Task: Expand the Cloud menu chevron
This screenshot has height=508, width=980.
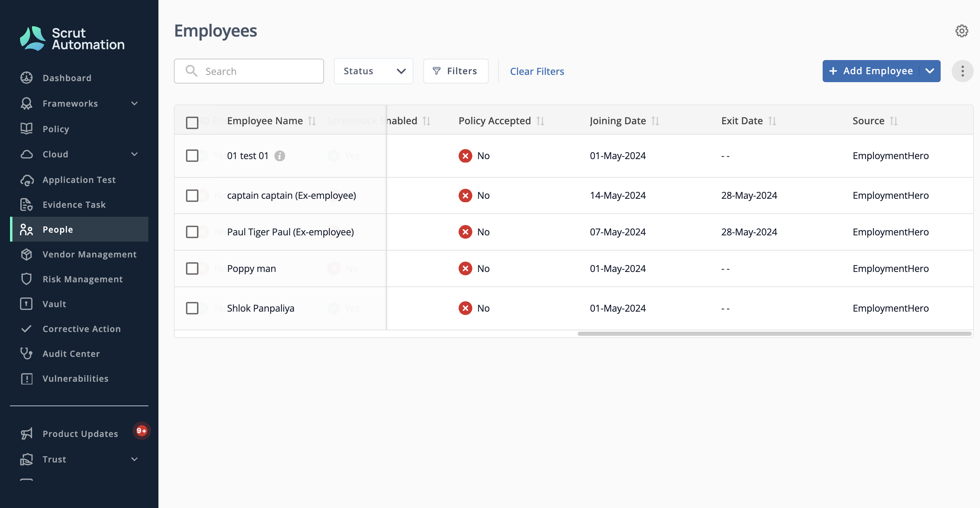Action: (x=134, y=154)
